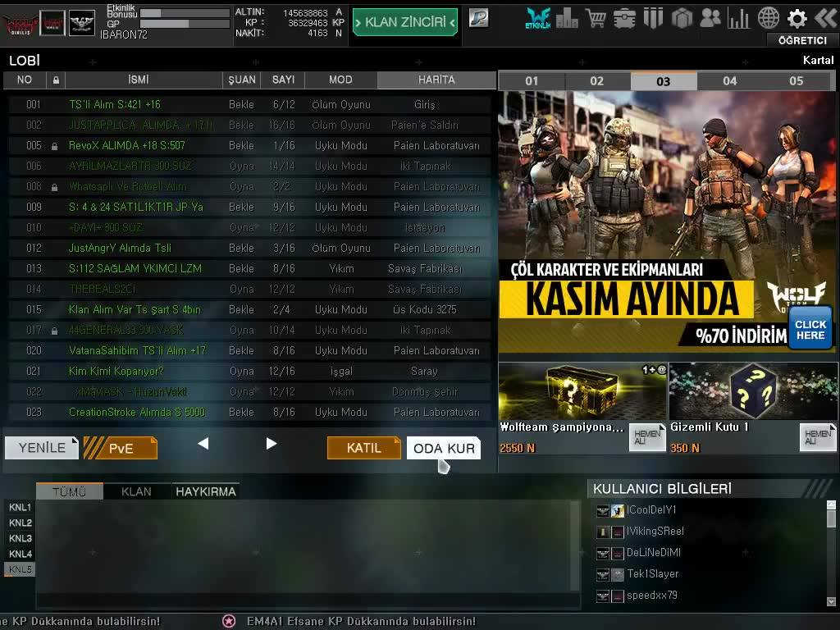
Task: Click the eagle rank emblem
Action: 82,23
